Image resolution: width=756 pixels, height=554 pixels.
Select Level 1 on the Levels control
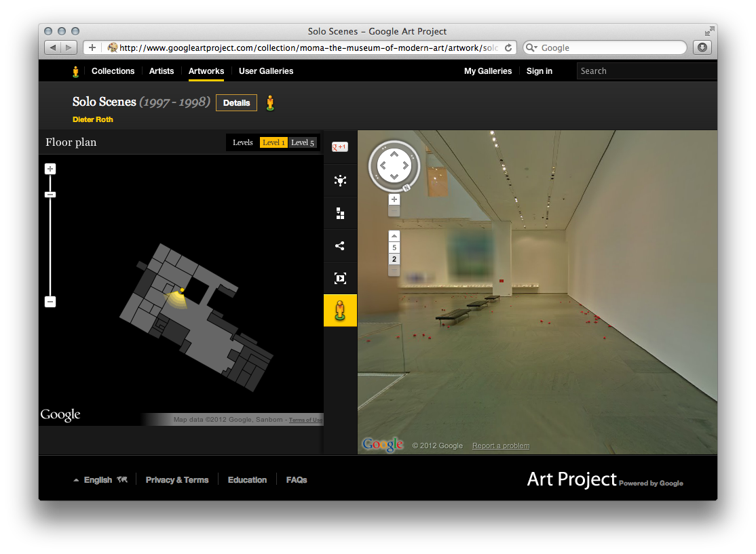(x=273, y=142)
